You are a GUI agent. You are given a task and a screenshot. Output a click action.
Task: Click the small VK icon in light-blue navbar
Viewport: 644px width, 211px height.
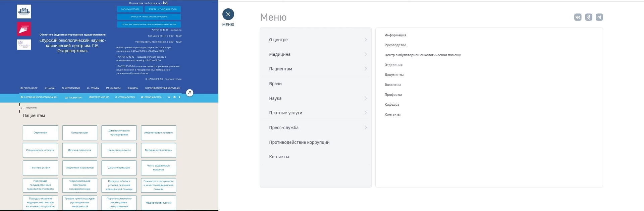[x=169, y=97]
